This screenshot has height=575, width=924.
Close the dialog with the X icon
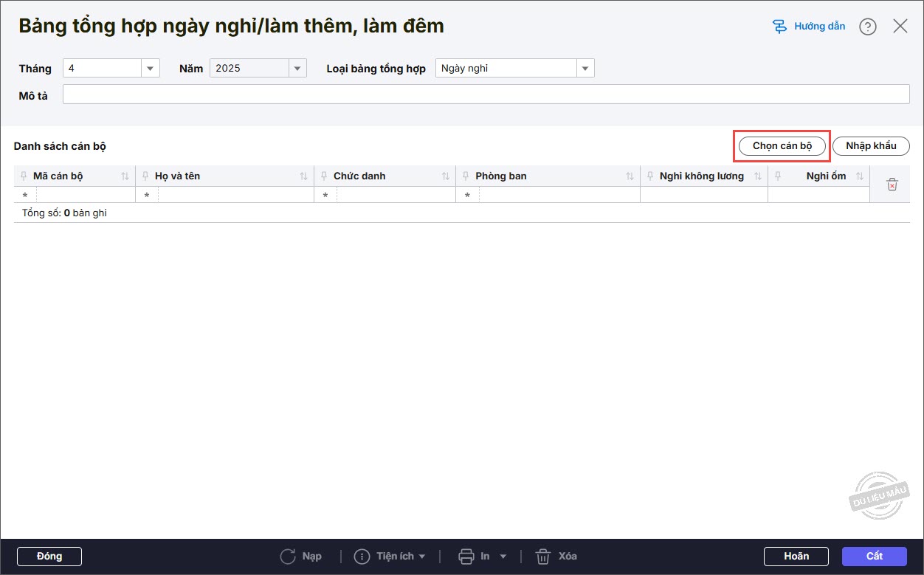(900, 27)
